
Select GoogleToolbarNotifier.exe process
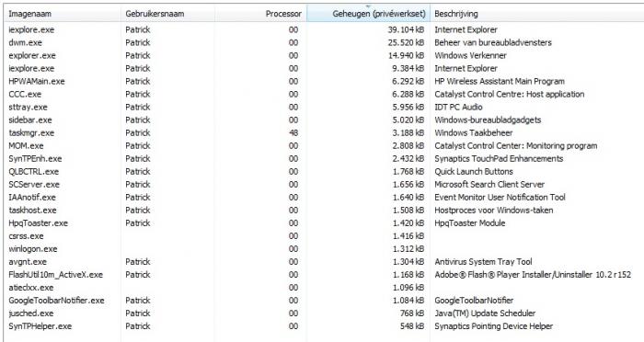(324, 301)
